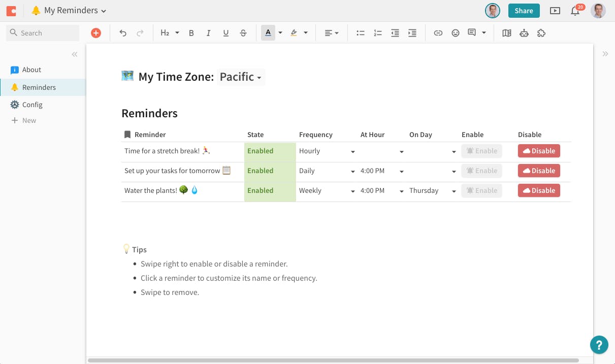Viewport: 615px width, 364px height.
Task: Click the Coda logo home icon
Action: pos(11,10)
